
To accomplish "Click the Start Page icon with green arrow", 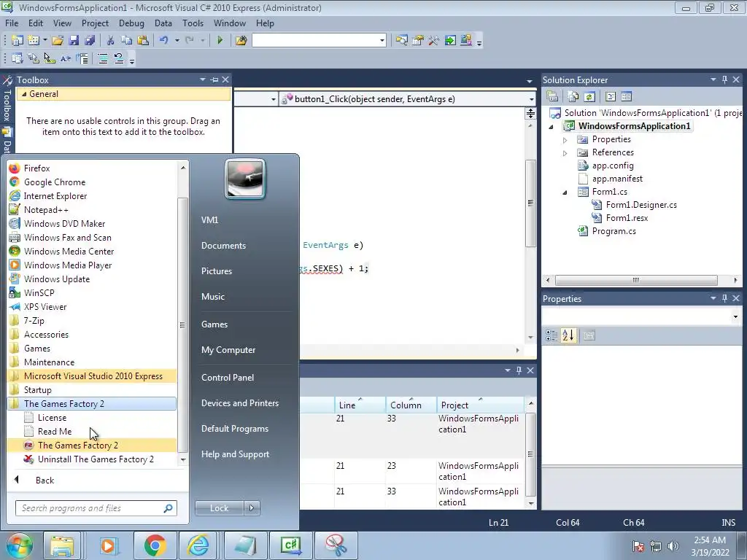I will click(449, 41).
